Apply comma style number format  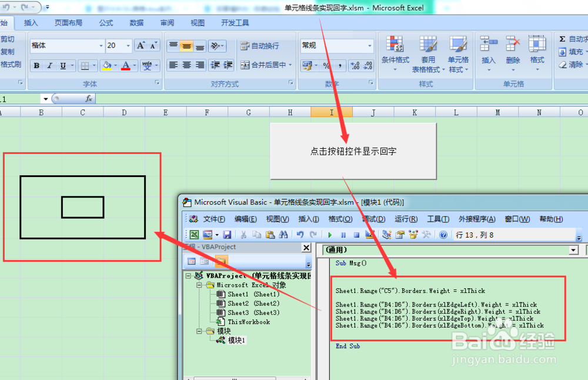tap(340, 66)
